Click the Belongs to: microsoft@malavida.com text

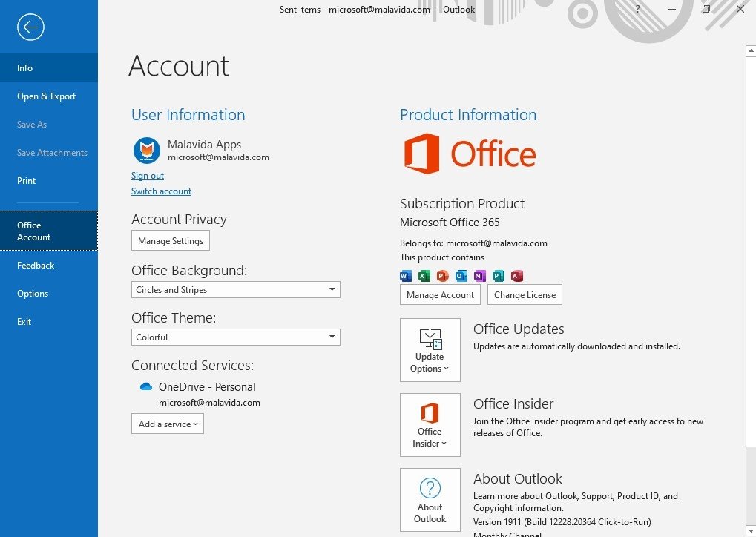pos(473,243)
